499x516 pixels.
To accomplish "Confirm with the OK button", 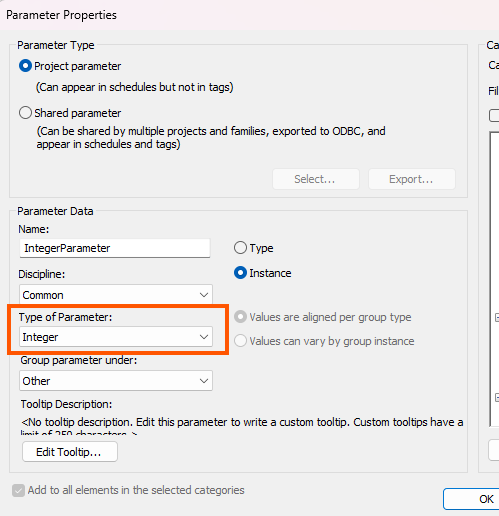I will pos(471,499).
